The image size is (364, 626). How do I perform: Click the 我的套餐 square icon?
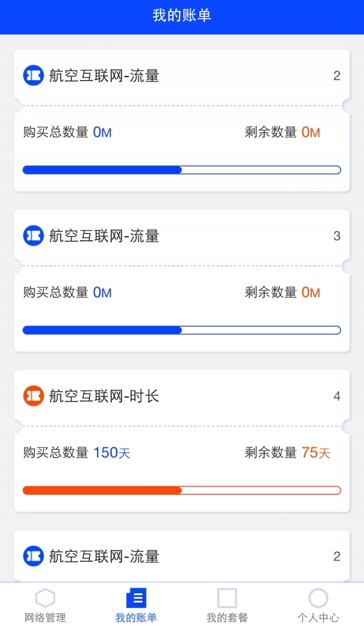coord(227,598)
